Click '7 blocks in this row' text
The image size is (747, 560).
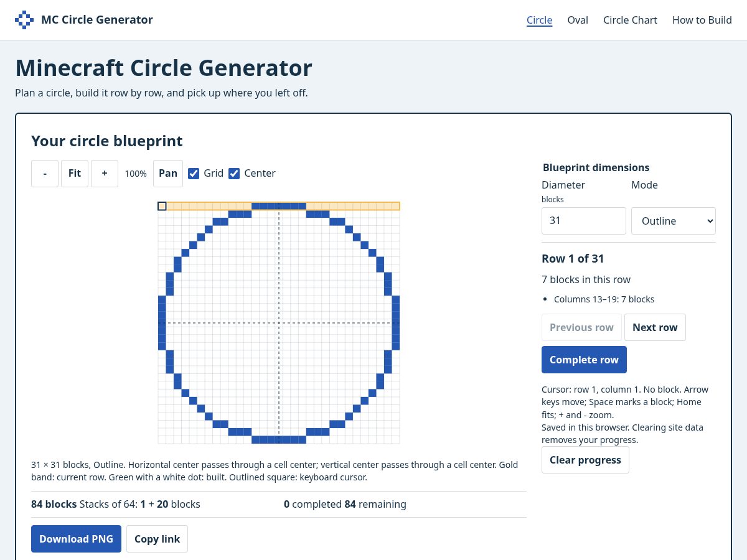click(x=586, y=279)
